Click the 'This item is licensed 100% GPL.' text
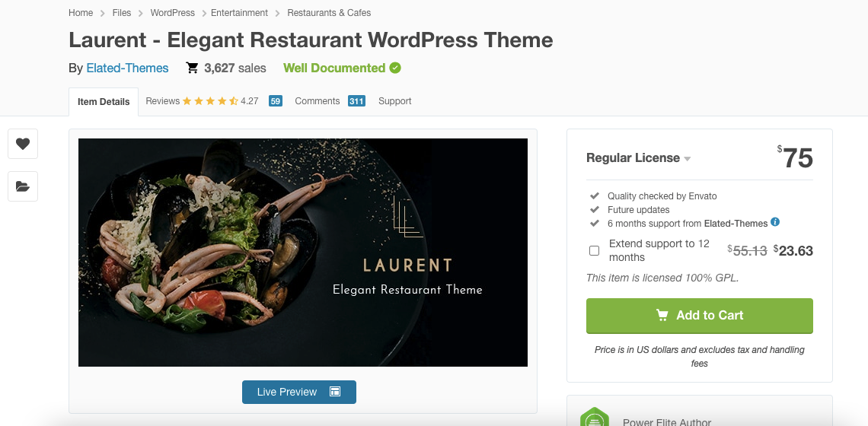 tap(662, 278)
